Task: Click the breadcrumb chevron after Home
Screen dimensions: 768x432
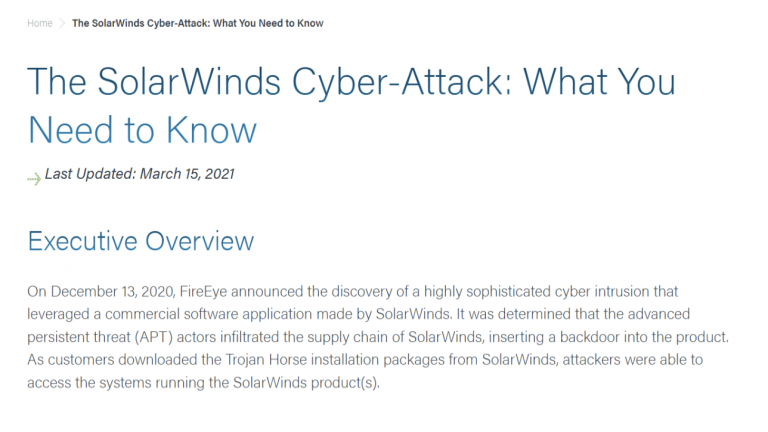Action: pyautogui.click(x=62, y=23)
